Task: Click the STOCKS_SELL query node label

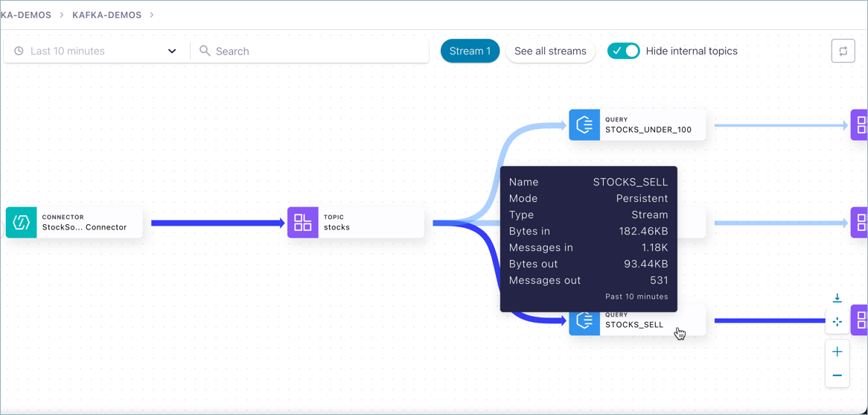Action: pos(634,325)
